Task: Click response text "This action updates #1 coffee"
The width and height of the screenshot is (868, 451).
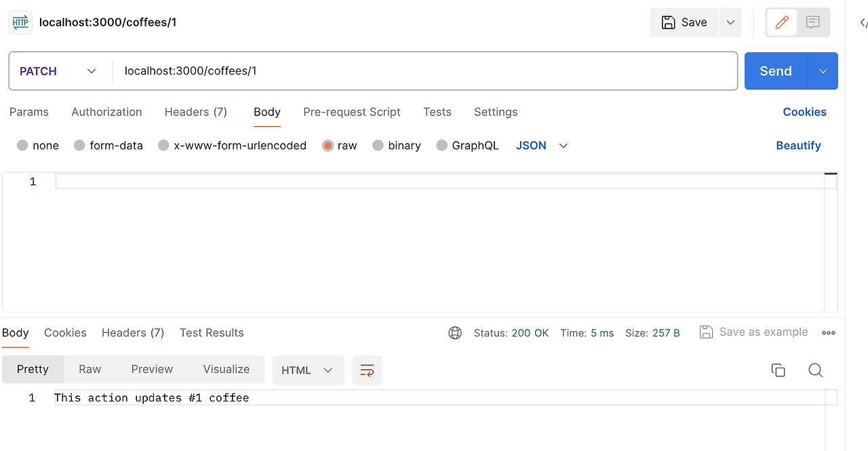Action: point(152,397)
